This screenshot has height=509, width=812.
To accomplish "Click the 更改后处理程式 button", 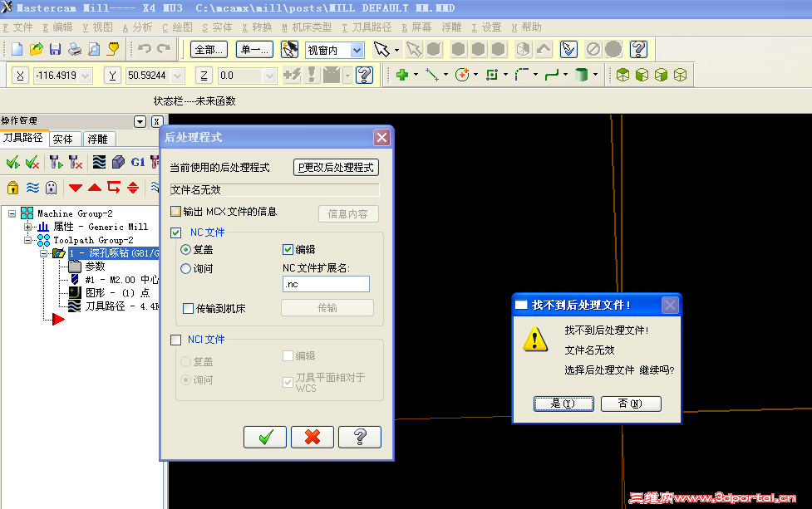I will coord(336,167).
